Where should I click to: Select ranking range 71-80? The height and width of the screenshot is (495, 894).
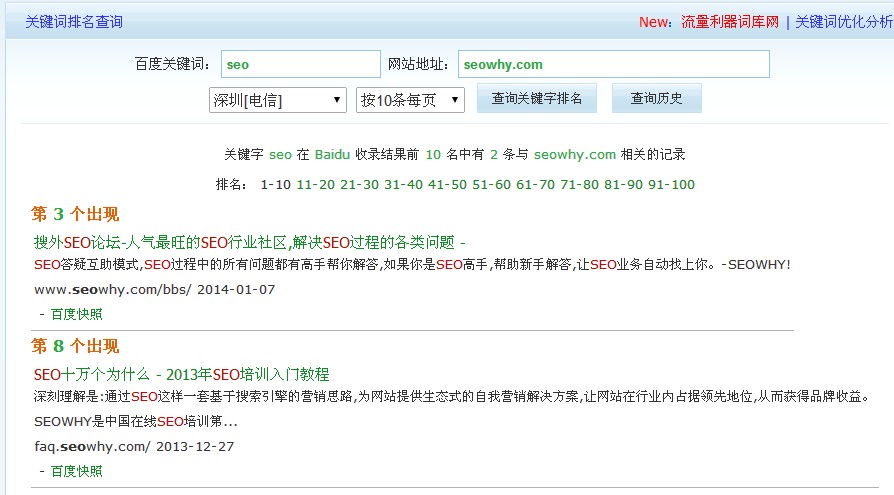pyautogui.click(x=579, y=185)
